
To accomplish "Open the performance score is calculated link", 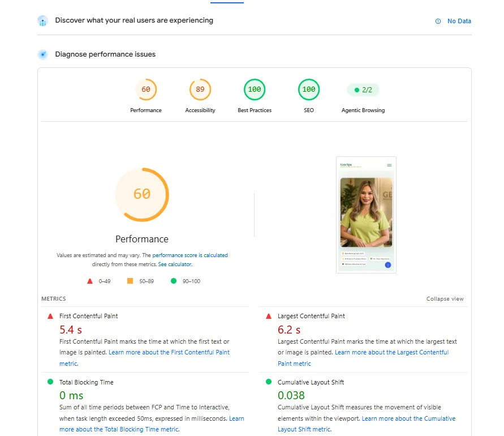I will 190,255.
